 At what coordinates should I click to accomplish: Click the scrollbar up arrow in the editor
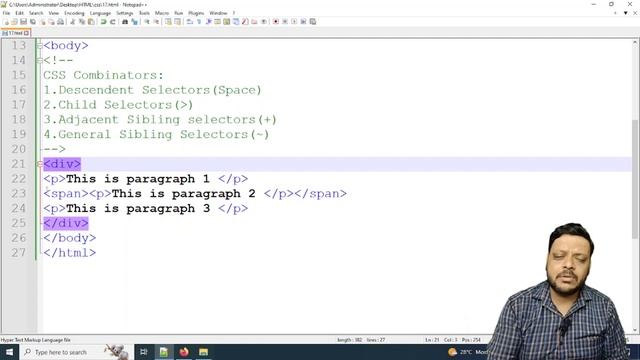coord(635,42)
